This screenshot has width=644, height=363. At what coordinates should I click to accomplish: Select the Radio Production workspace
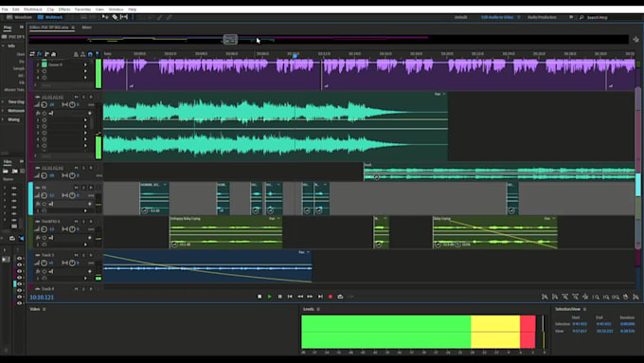pyautogui.click(x=542, y=17)
